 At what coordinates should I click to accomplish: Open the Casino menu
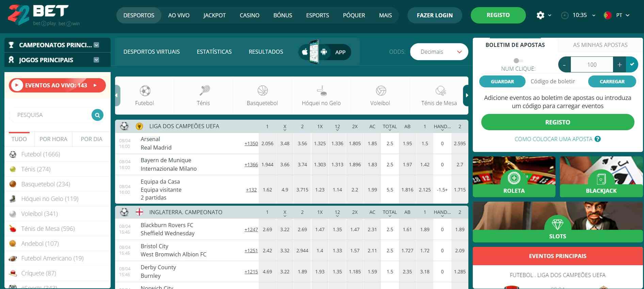pyautogui.click(x=249, y=15)
